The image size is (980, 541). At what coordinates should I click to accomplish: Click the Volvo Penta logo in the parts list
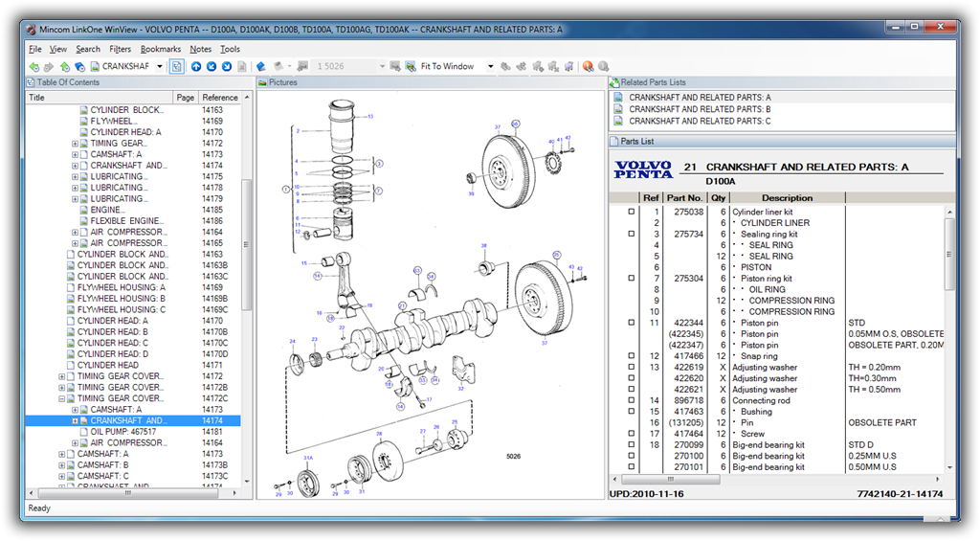(642, 170)
